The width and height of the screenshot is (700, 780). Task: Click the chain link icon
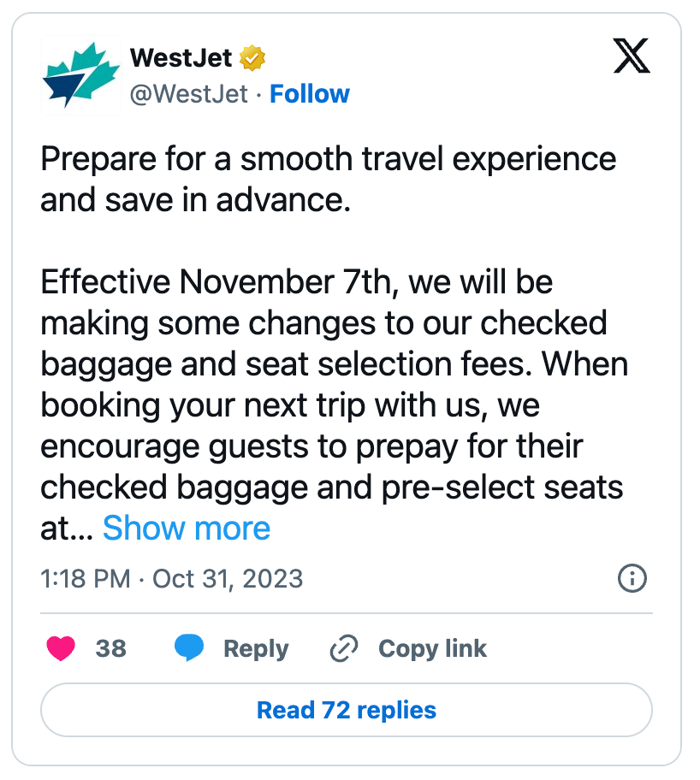tap(344, 648)
